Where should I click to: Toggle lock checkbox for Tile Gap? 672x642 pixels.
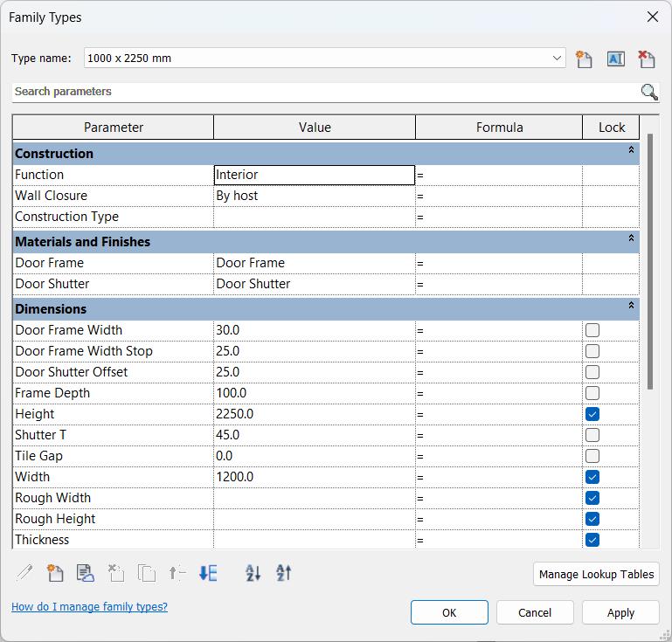592,456
